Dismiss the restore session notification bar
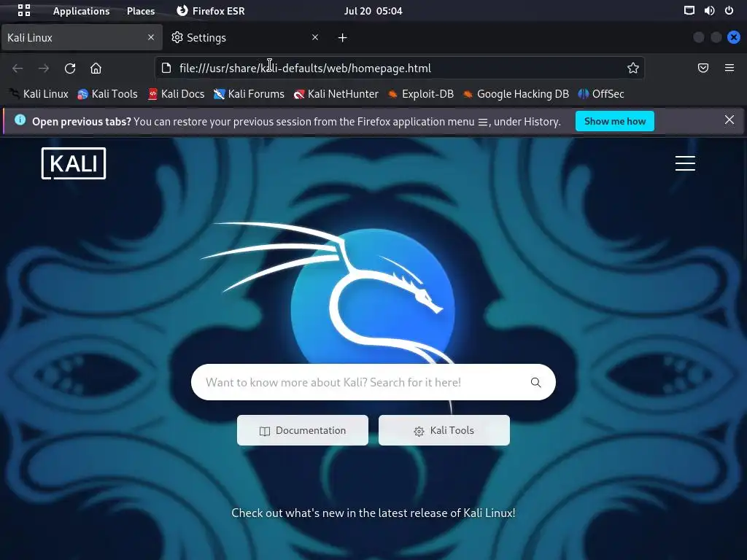 [x=729, y=120]
